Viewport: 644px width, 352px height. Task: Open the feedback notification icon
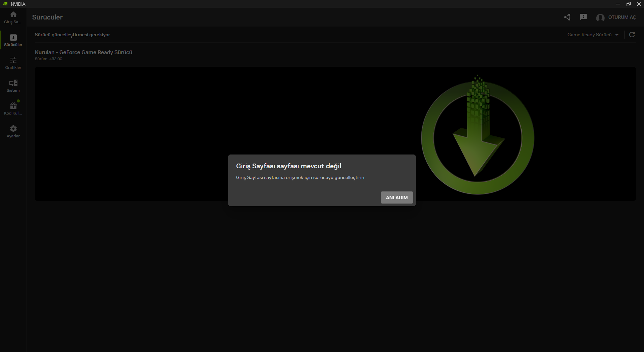[x=583, y=17]
